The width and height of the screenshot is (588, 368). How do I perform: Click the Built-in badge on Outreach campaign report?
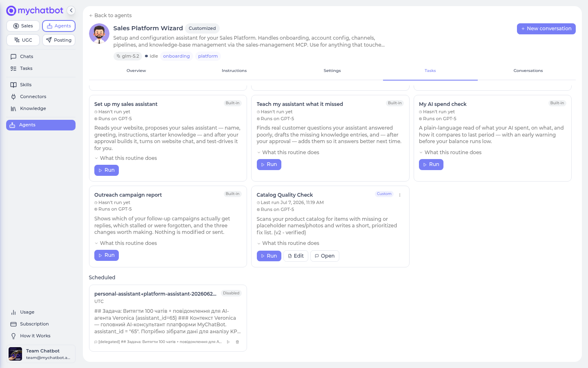232,194
